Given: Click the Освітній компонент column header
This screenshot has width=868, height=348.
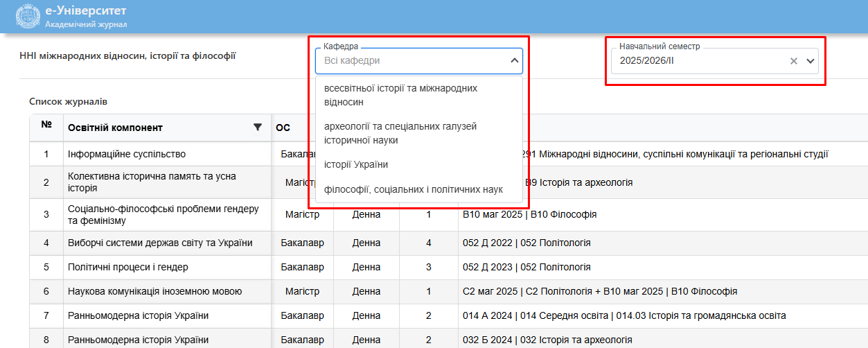Looking at the screenshot, I should (115, 128).
